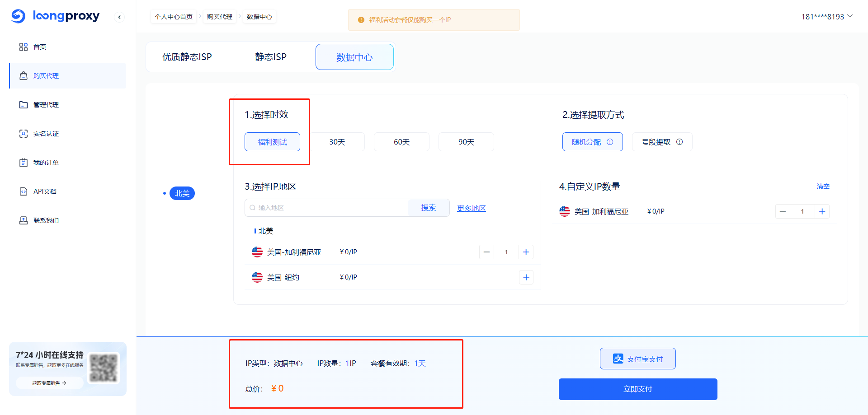Collapse the sidebar with the chevron arrow
The height and width of the screenshot is (415, 868).
(119, 16)
